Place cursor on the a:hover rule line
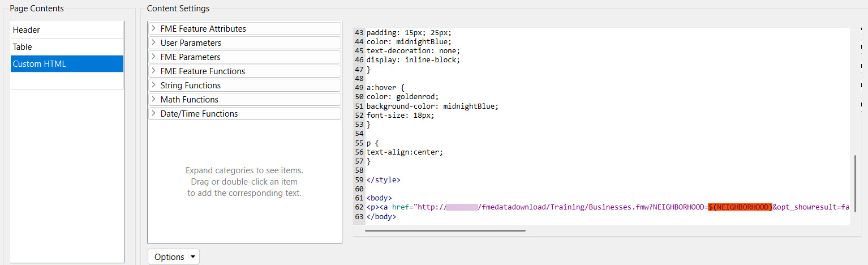The image size is (868, 265). 386,88
